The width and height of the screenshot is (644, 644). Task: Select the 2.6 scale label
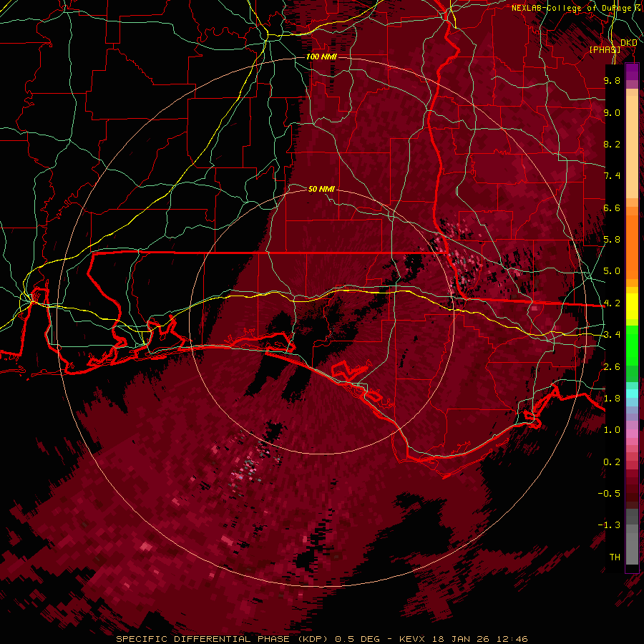[x=612, y=367]
